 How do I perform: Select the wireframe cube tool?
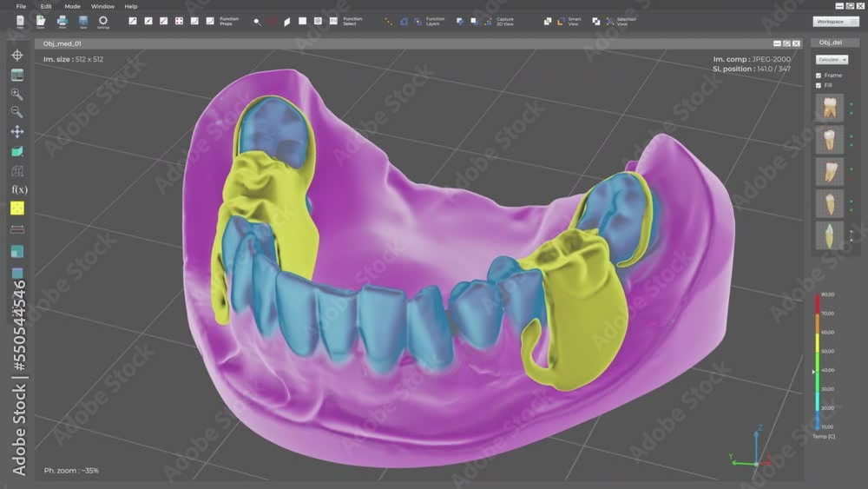[x=17, y=171]
